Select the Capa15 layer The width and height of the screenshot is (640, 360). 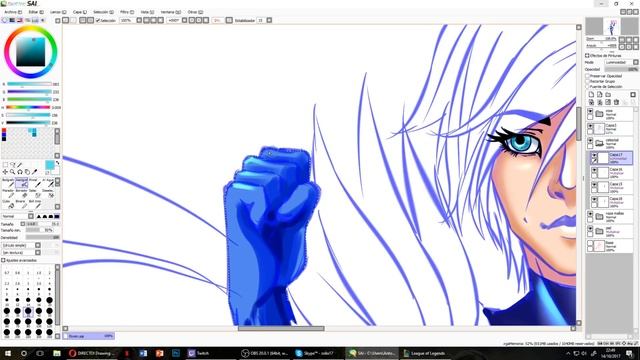coord(611,187)
